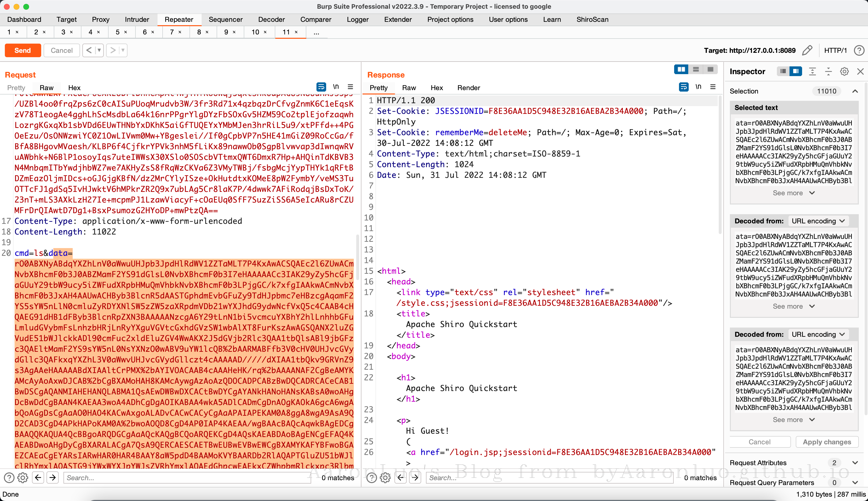Select side-by-side layout icon
This screenshot has width=868, height=501.
pyautogui.click(x=681, y=70)
